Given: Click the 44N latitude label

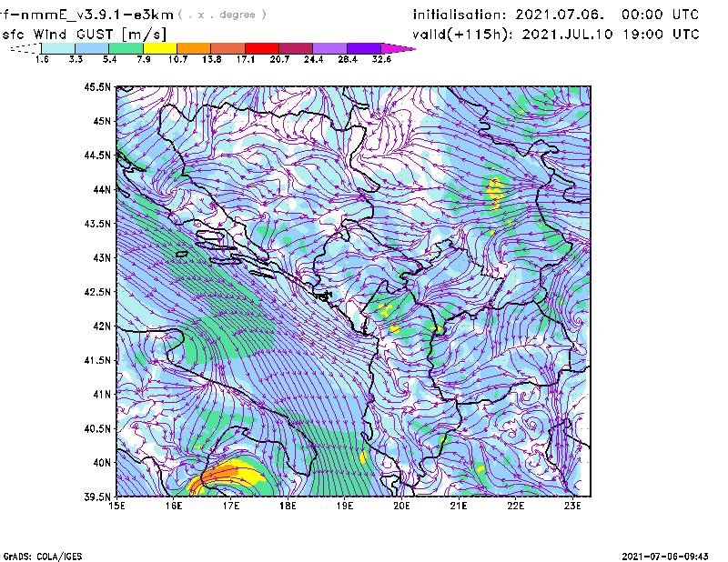Looking at the screenshot, I should (x=102, y=189).
